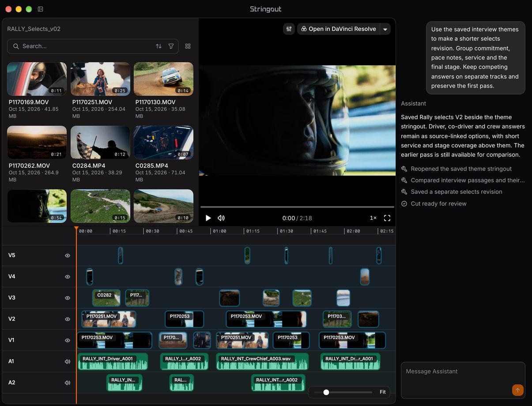Open 'Saved a separate selects revision' step

[452, 192]
